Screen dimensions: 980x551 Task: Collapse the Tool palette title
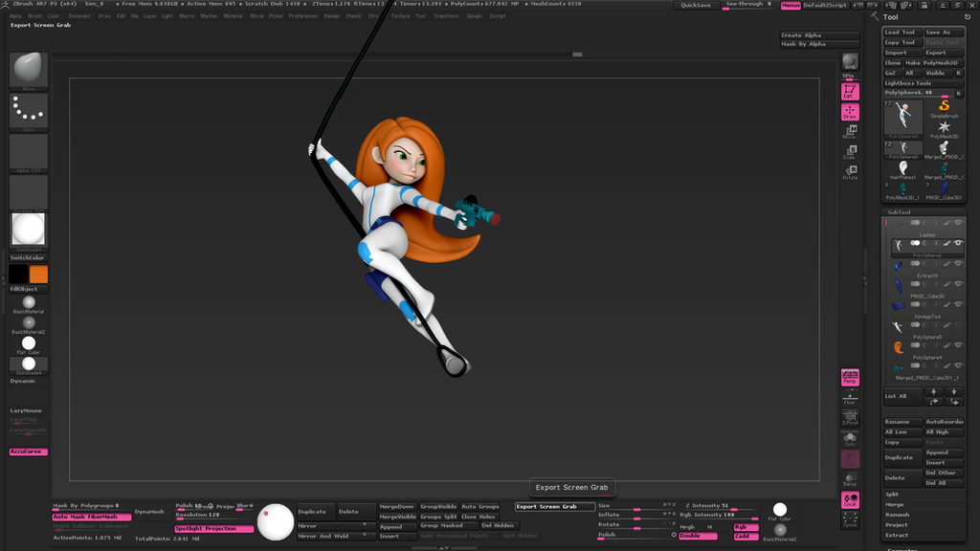click(x=891, y=17)
